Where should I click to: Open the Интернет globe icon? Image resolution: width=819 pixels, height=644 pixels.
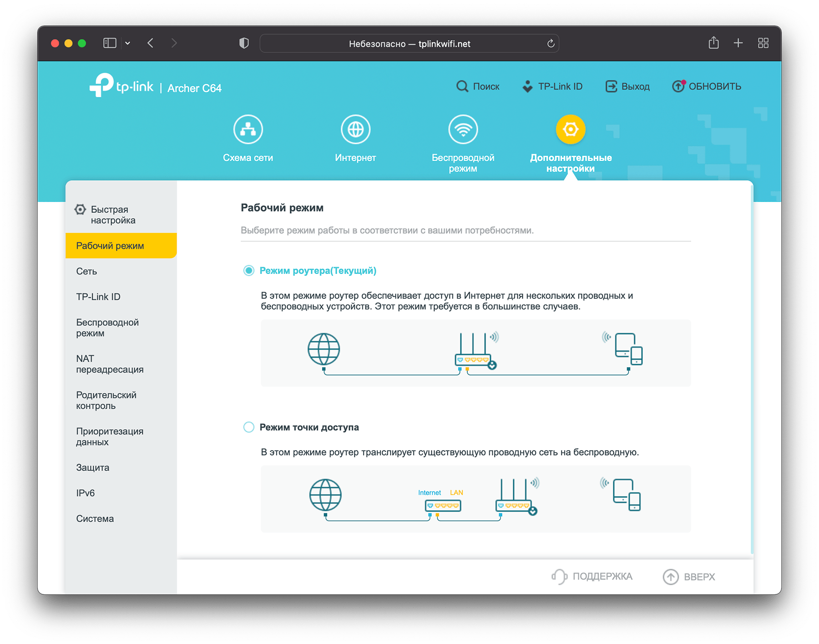point(355,130)
